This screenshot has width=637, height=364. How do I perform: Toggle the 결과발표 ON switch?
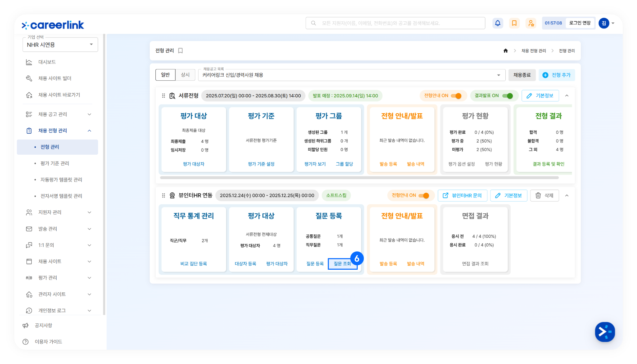tap(507, 96)
